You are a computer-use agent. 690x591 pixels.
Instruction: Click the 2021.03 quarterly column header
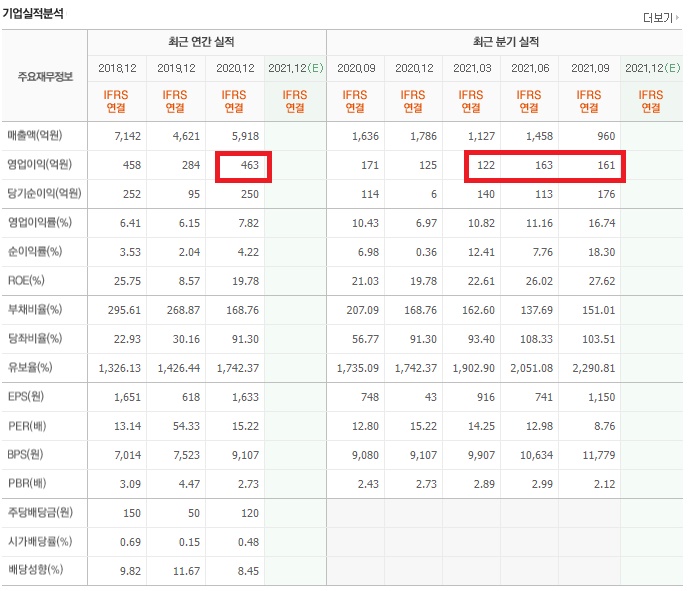472,68
